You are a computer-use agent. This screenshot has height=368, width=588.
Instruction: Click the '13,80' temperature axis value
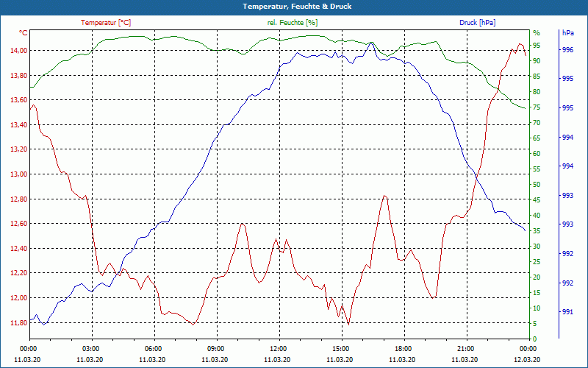click(19, 76)
